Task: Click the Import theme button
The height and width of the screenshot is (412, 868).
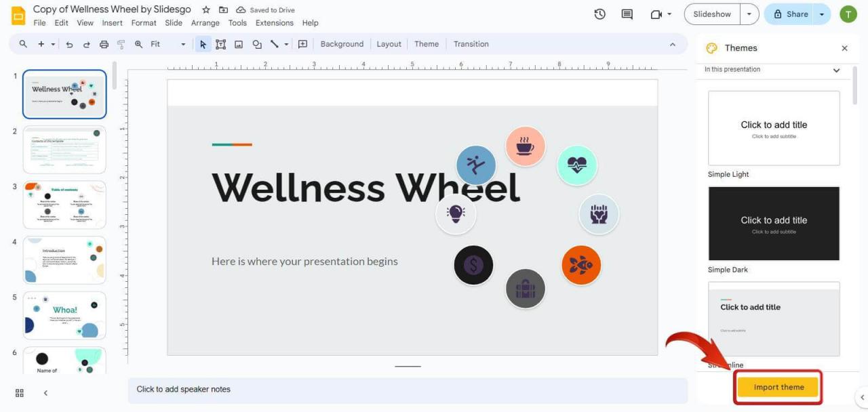Action: pos(778,386)
